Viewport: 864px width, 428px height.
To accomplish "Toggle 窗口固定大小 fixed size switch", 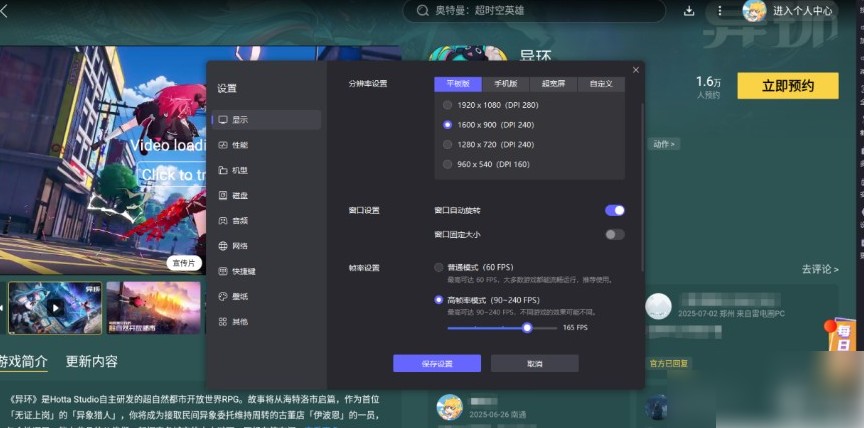I will [615, 235].
